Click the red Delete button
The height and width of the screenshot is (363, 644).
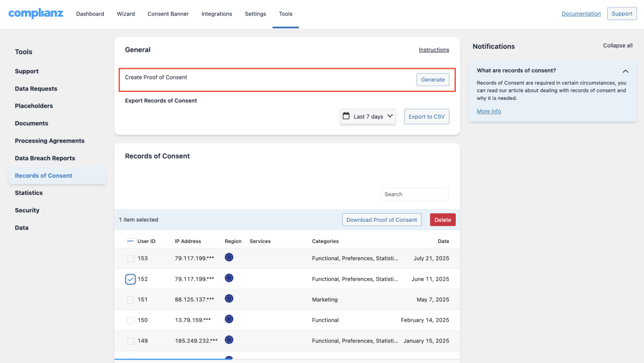click(x=443, y=220)
